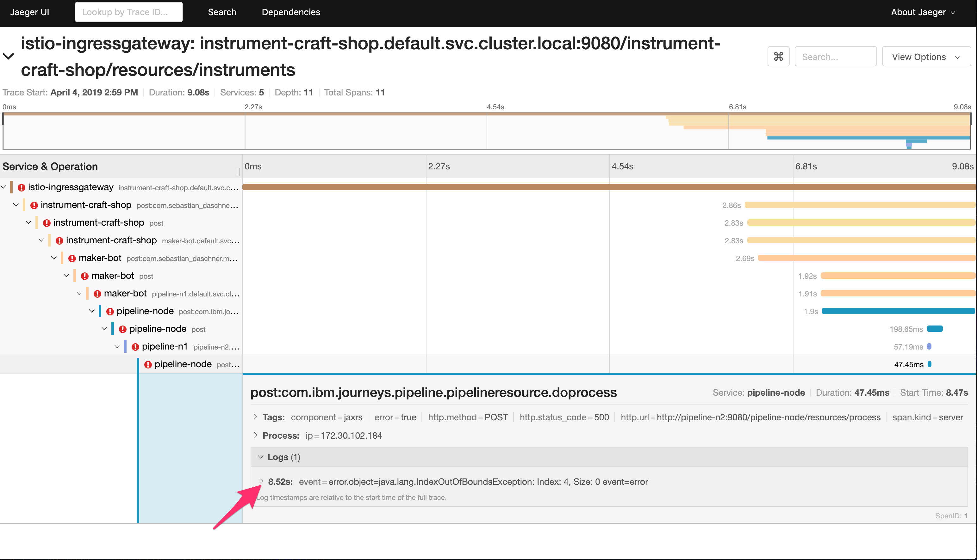Screen dimensions: 977x560
Task: Click the error icon beside pipeline-n1 span
Action: (x=135, y=347)
